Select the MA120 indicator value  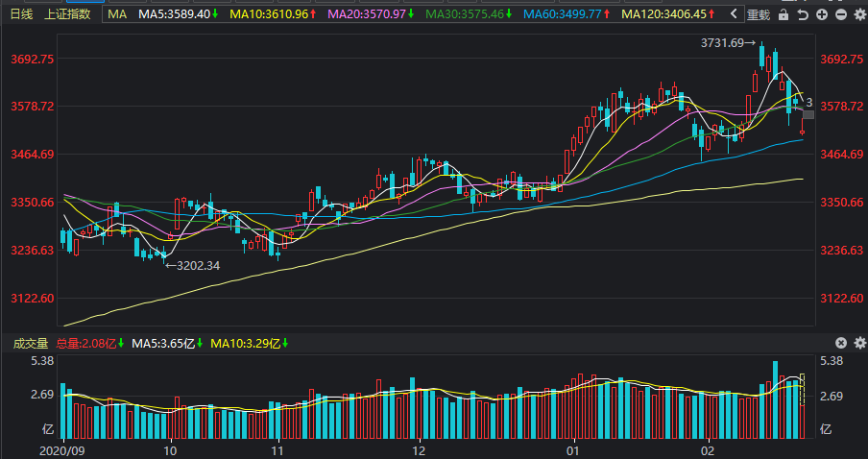[x=668, y=14]
